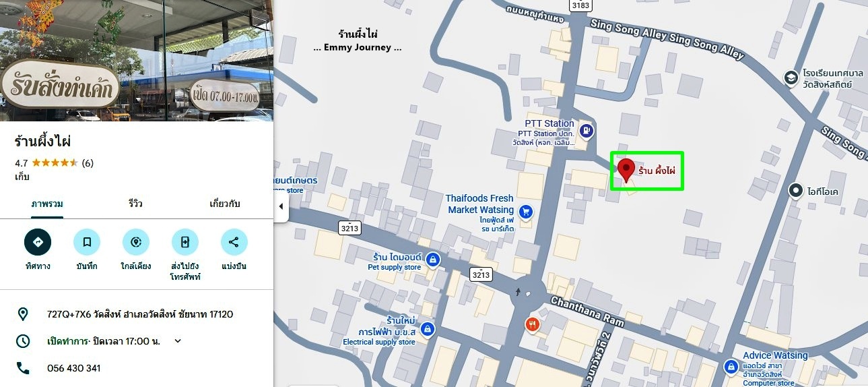This screenshot has width=868, height=387.
Task: Save the place with the bookmark (บันทึก) icon
Action: [87, 242]
